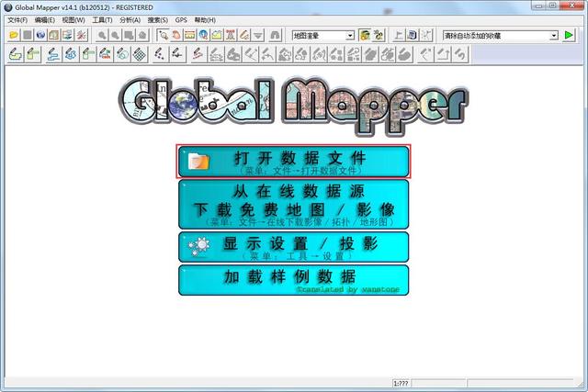Open the 分析(A) menu
Screen dimensions: 588x392
pos(130,20)
